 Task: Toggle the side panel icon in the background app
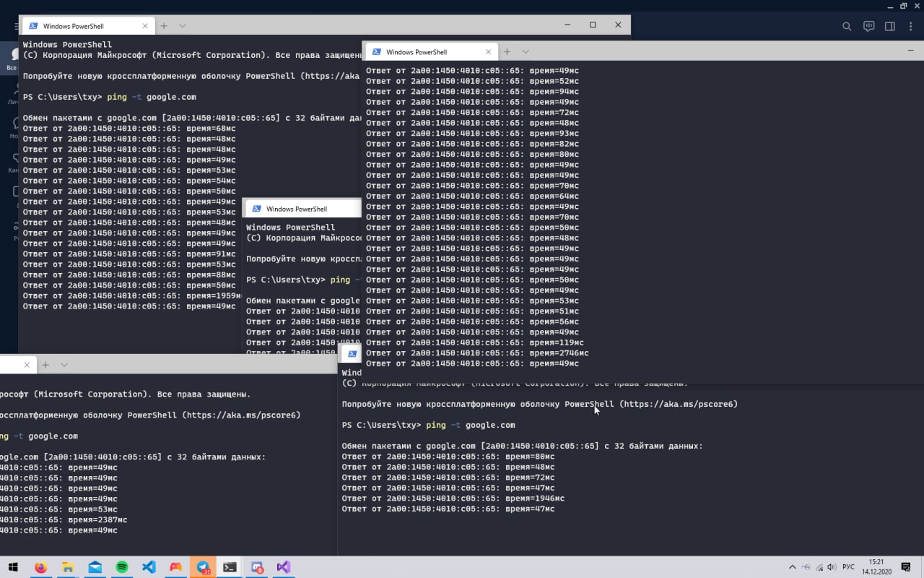tap(890, 27)
